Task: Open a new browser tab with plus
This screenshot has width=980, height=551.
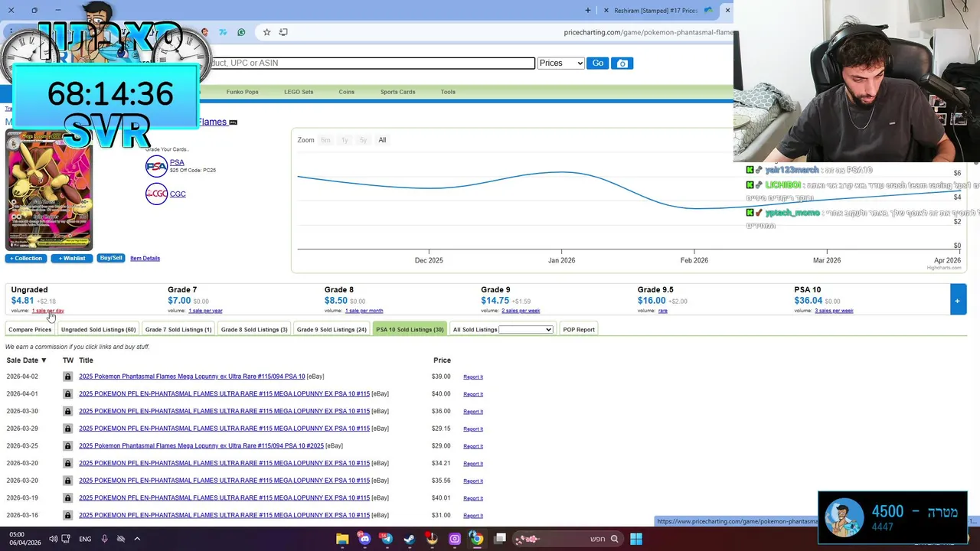Action: click(588, 10)
